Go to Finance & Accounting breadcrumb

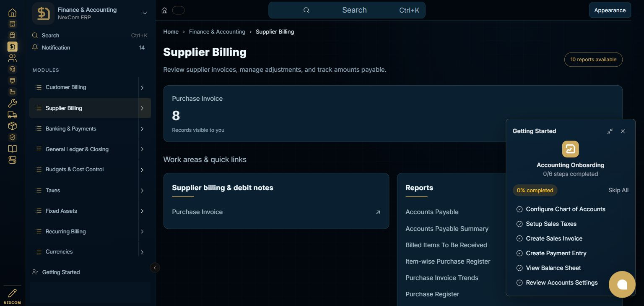(x=217, y=31)
